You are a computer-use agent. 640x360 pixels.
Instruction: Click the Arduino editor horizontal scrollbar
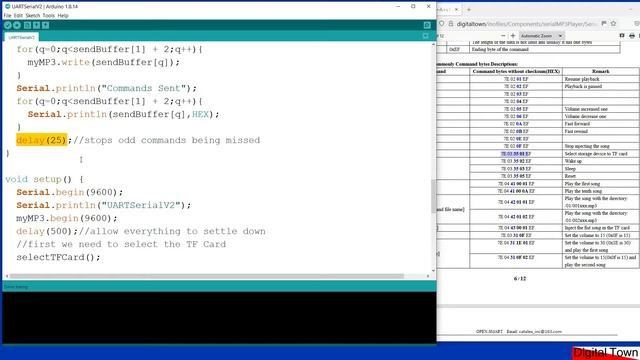tap(207, 276)
